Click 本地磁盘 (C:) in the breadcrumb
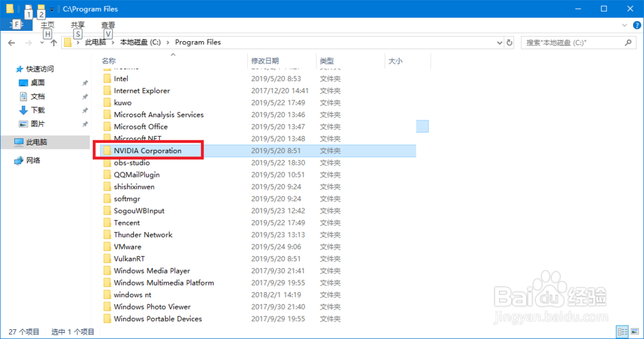The image size is (644, 339). [140, 42]
